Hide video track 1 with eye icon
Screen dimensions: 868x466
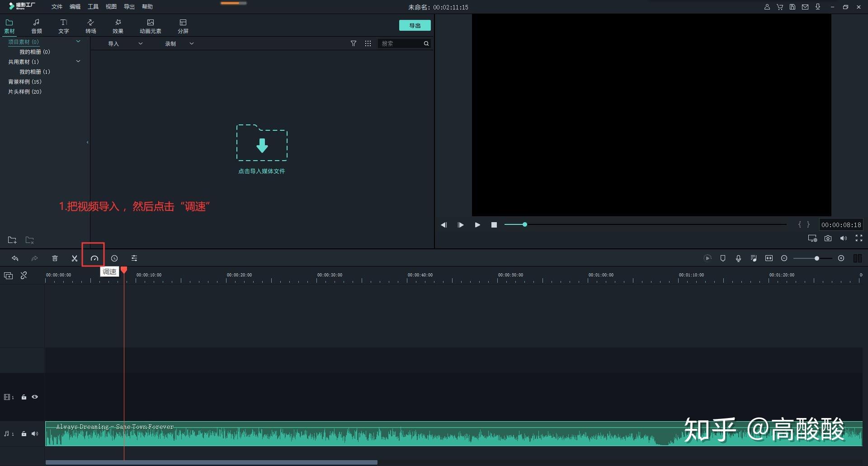click(x=35, y=397)
